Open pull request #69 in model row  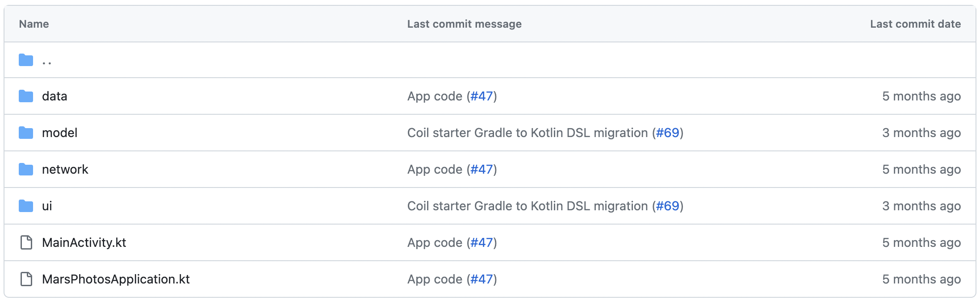[x=667, y=133]
